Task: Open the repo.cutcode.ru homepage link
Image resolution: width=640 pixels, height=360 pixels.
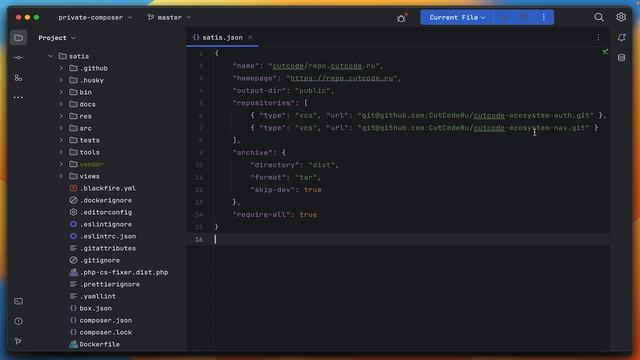Action: coord(341,78)
